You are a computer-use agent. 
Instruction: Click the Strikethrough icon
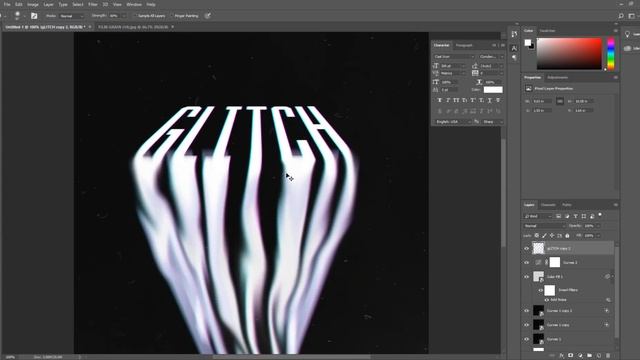click(498, 100)
